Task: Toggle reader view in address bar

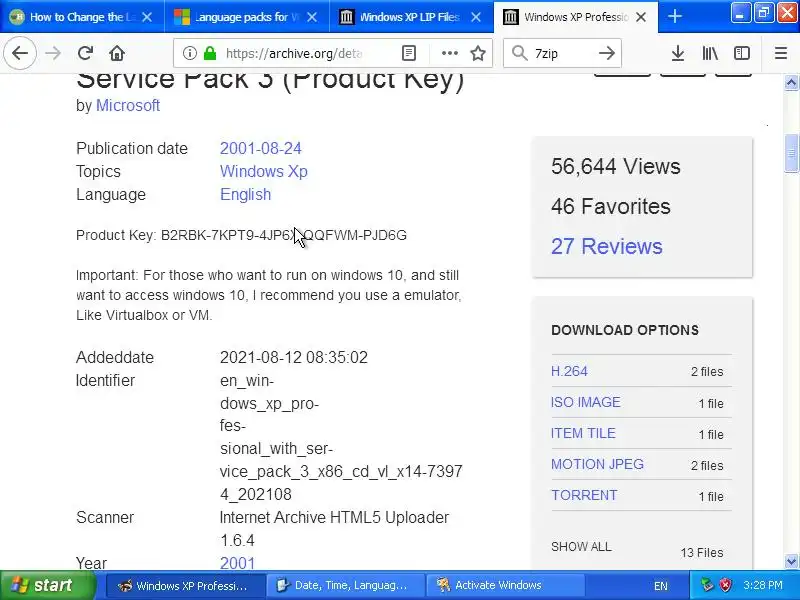Action: click(409, 53)
